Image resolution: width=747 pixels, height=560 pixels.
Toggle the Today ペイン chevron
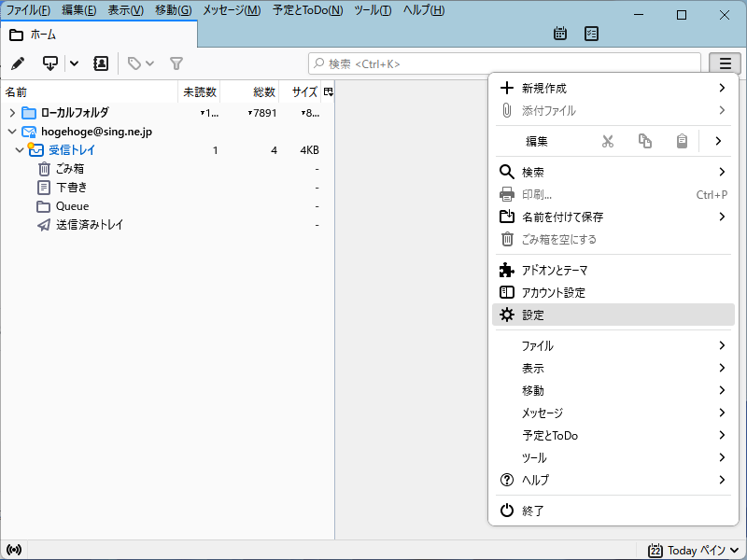coord(734,551)
